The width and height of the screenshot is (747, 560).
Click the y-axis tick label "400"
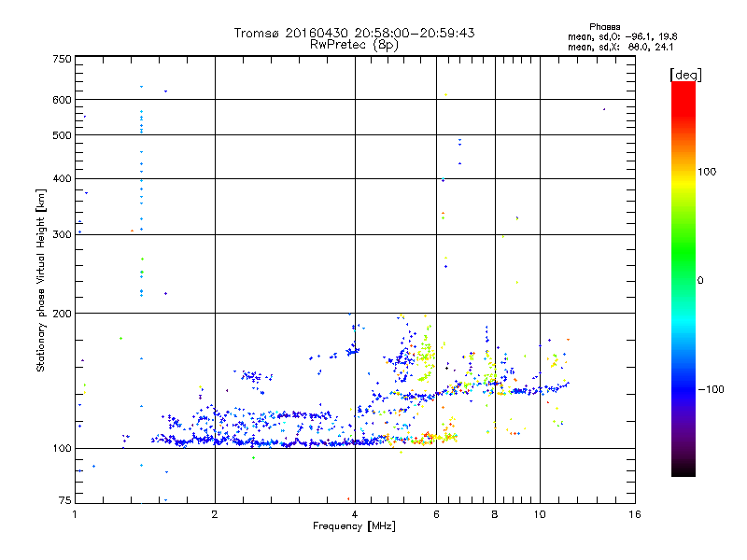pyautogui.click(x=62, y=178)
